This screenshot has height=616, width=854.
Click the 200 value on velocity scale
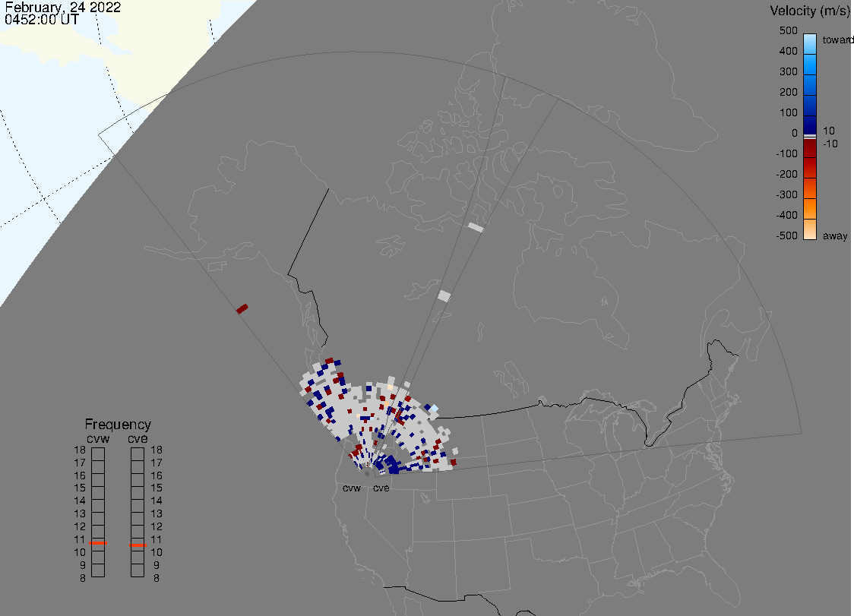click(x=789, y=92)
